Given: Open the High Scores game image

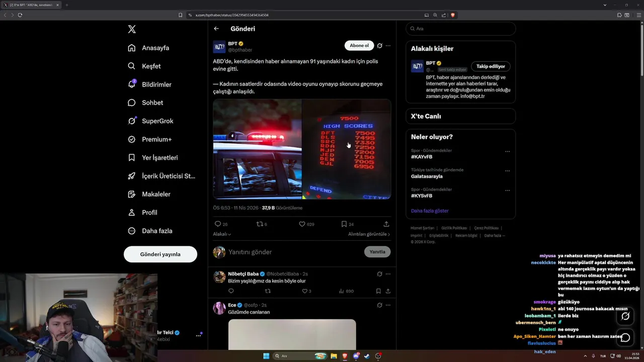Looking at the screenshot, I should point(347,149).
